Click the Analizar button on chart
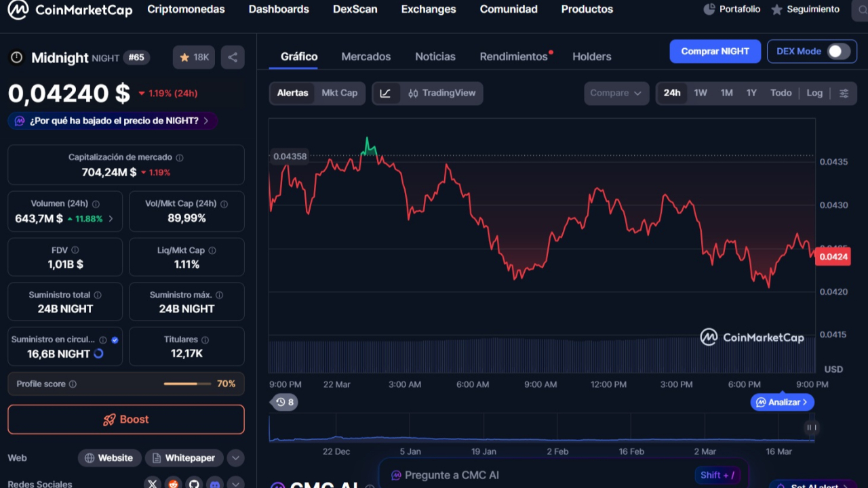The image size is (868, 488). (x=782, y=403)
